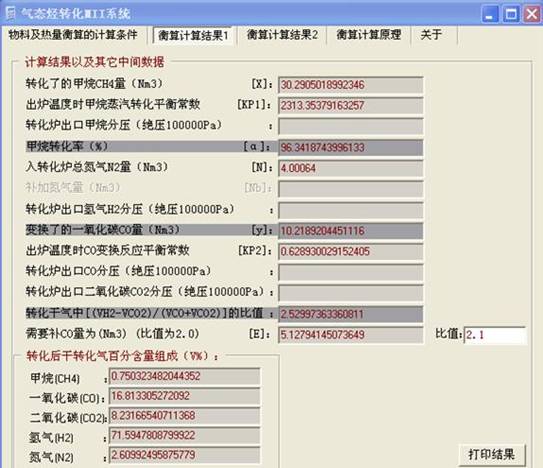
Task: Click the 打印结果 button
Action: coord(491,454)
